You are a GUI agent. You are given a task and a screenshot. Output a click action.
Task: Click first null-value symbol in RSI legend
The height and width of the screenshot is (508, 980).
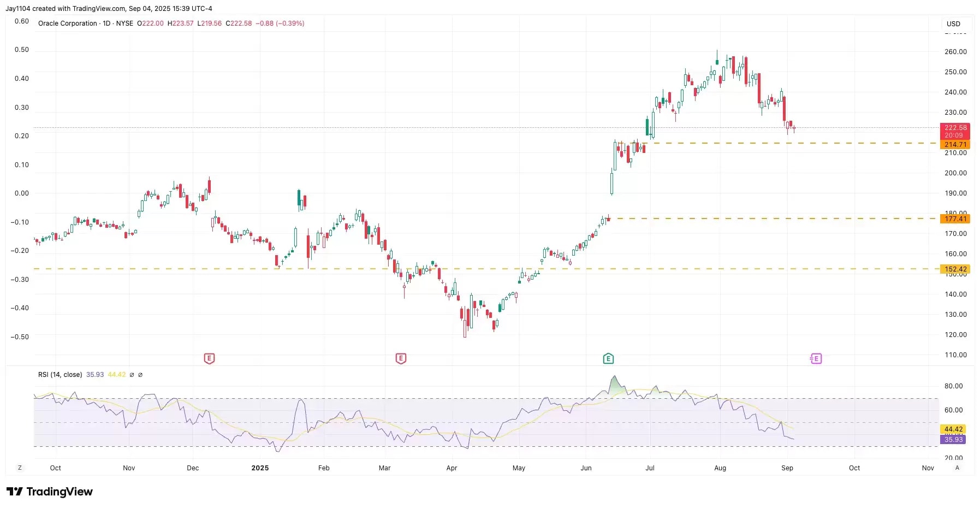[x=132, y=375]
